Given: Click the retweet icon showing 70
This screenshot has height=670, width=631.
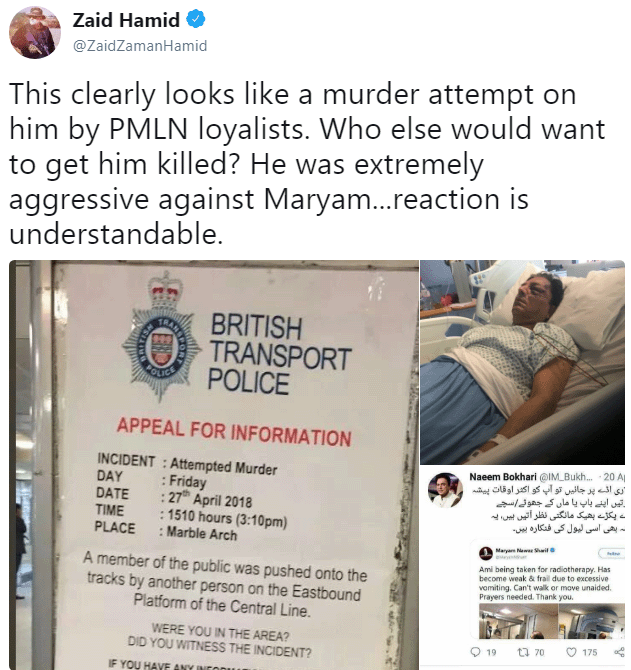Looking at the screenshot, I should [x=522, y=652].
